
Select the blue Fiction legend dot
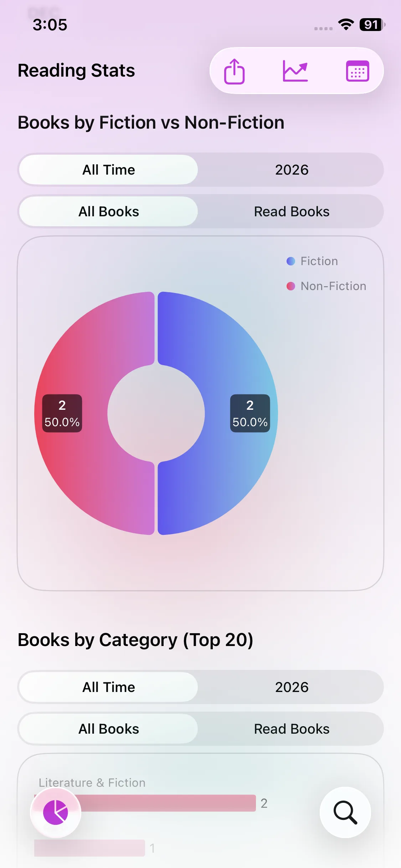(291, 261)
